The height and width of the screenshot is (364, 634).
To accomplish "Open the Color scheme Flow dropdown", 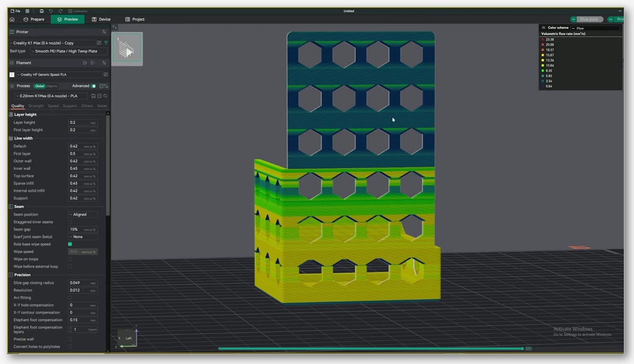I will [595, 28].
